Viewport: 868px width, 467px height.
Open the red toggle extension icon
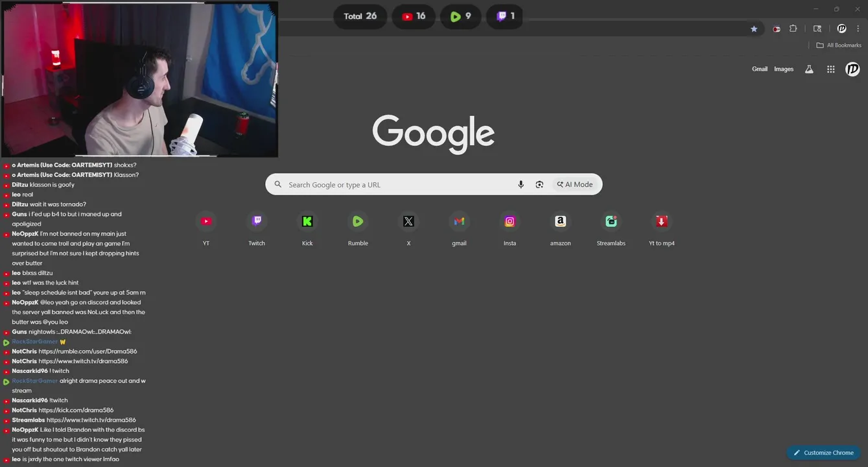point(776,29)
